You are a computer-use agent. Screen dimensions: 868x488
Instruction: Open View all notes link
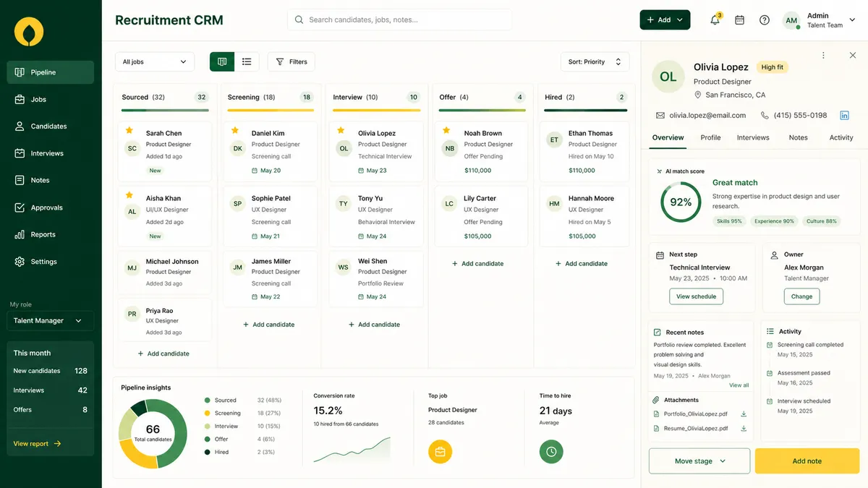(x=739, y=385)
